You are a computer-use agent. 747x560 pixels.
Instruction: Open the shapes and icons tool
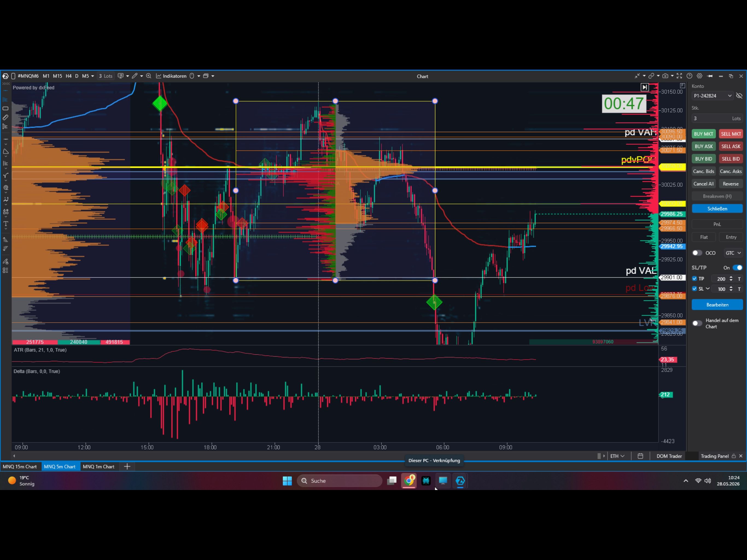pos(5,212)
